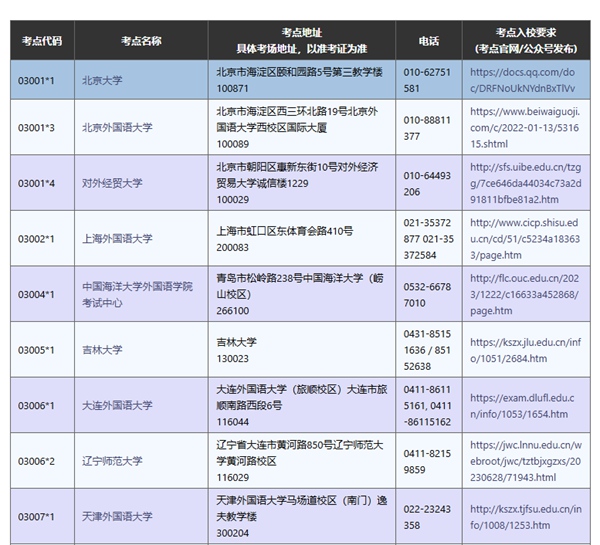Select phone number 010-88811377

[x=427, y=128]
